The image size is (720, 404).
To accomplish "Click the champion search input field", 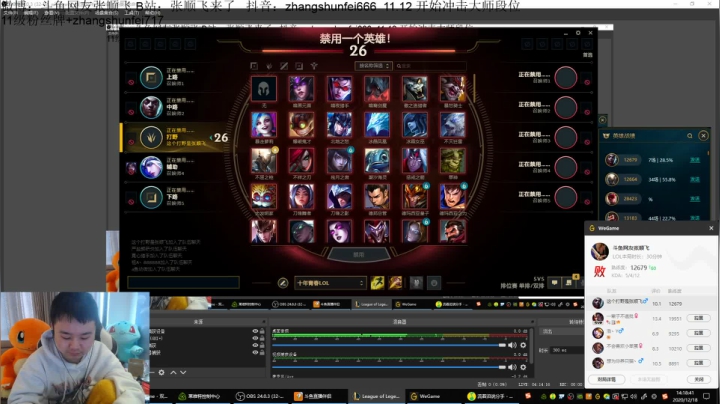I will click(x=430, y=66).
